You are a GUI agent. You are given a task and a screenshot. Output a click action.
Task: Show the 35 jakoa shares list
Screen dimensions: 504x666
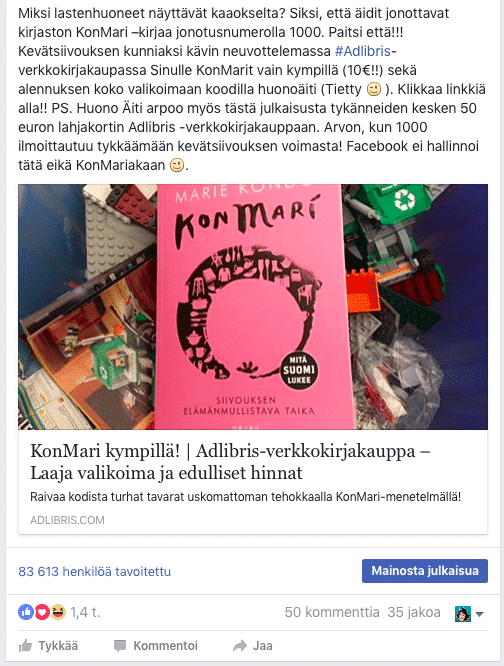pos(414,612)
